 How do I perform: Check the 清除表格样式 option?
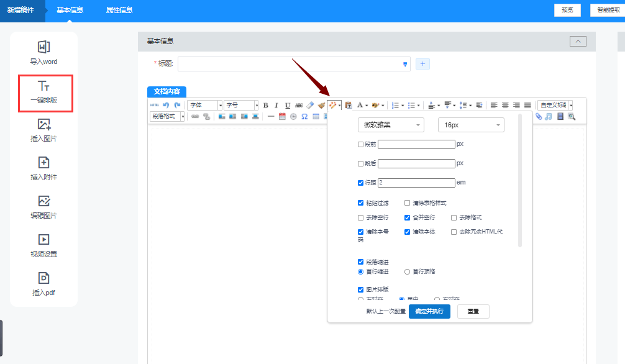pos(408,202)
